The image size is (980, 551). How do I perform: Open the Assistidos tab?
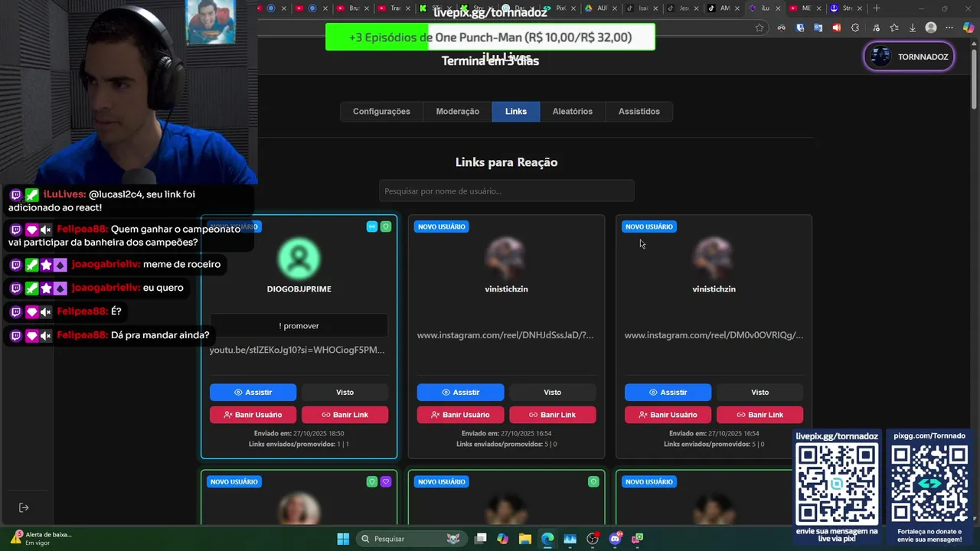[639, 112]
